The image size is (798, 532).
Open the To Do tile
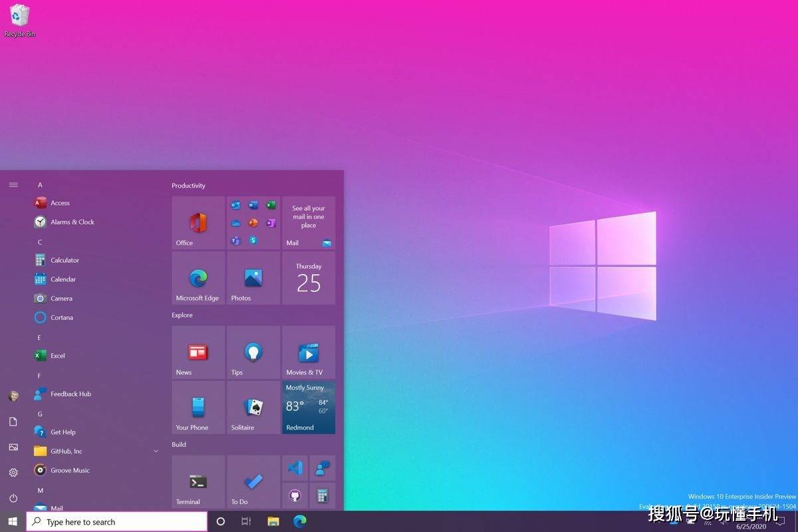coord(253,481)
